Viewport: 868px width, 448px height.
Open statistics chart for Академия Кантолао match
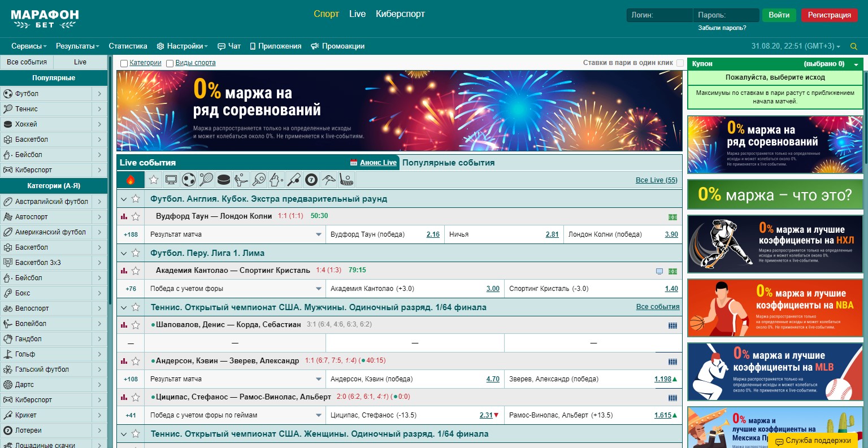click(x=124, y=271)
